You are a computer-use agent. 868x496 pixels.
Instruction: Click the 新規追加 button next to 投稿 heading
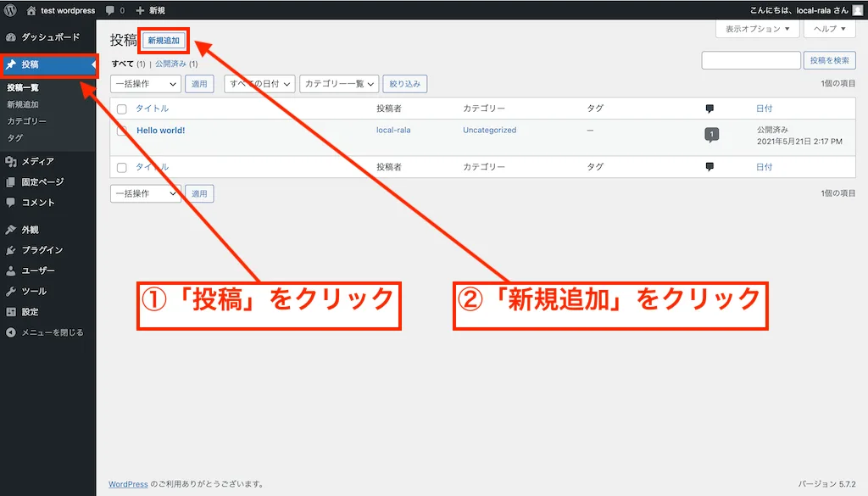164,41
